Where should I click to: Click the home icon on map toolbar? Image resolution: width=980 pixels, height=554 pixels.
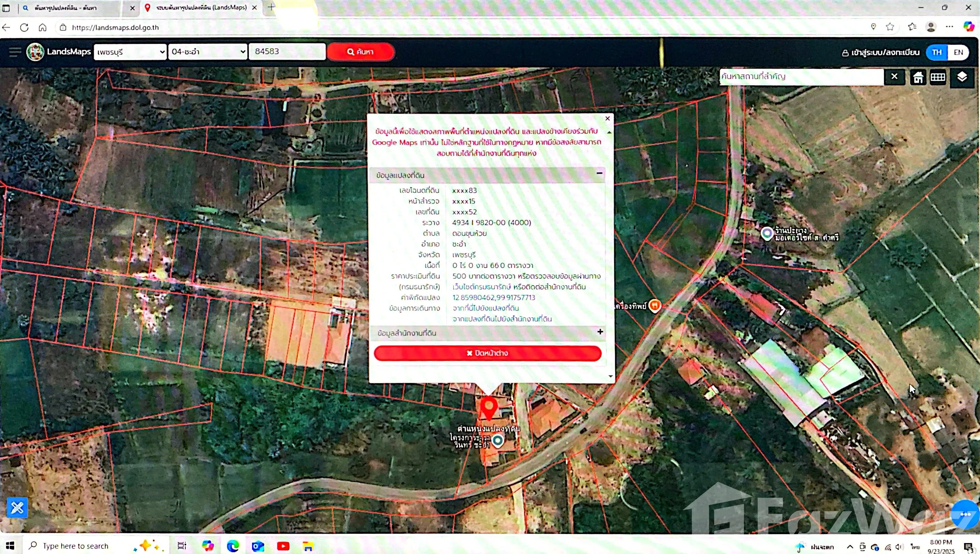[918, 77]
